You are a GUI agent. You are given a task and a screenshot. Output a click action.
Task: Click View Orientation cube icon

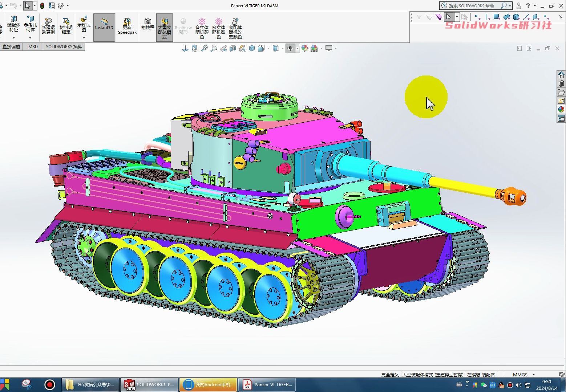(252, 48)
